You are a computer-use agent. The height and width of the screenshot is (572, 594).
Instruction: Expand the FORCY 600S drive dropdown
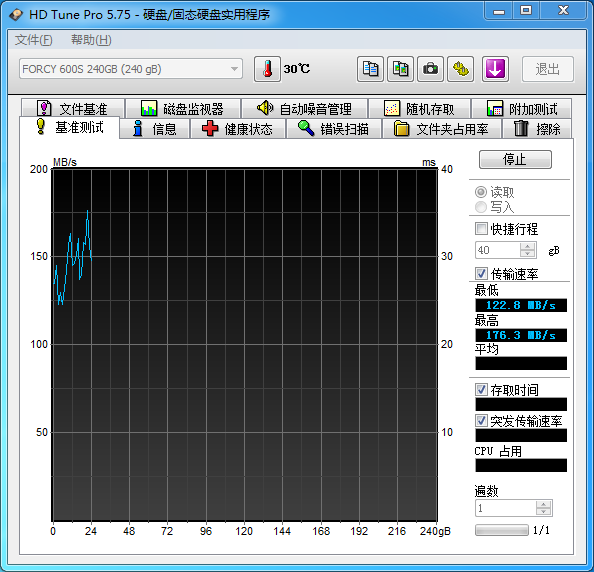(x=131, y=69)
